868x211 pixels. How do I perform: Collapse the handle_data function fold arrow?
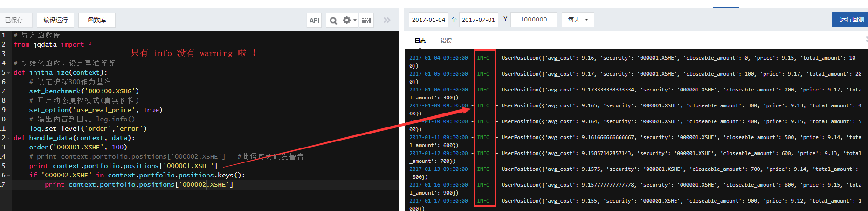click(x=8, y=138)
